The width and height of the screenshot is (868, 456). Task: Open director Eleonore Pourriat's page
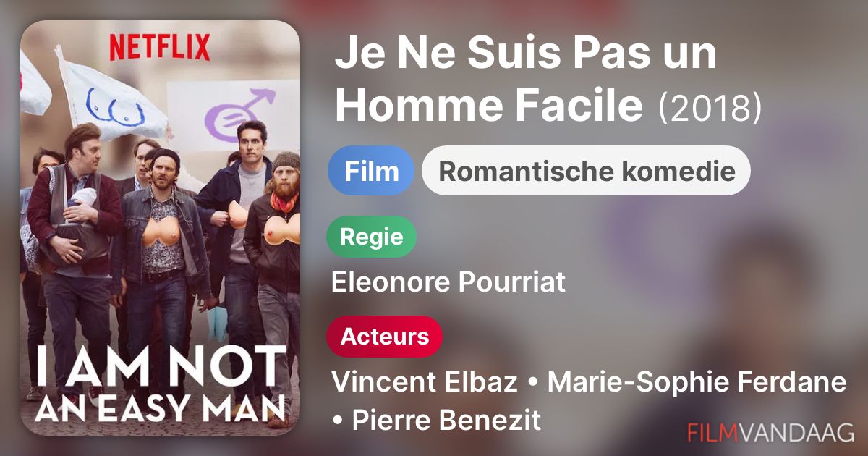(x=448, y=283)
